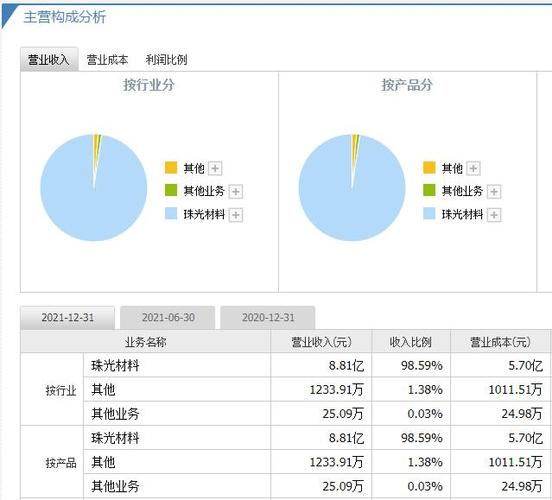Viewport: 552px width, 500px height.
Task: Select the 2020-12-31 report date tab
Action: 268,318
